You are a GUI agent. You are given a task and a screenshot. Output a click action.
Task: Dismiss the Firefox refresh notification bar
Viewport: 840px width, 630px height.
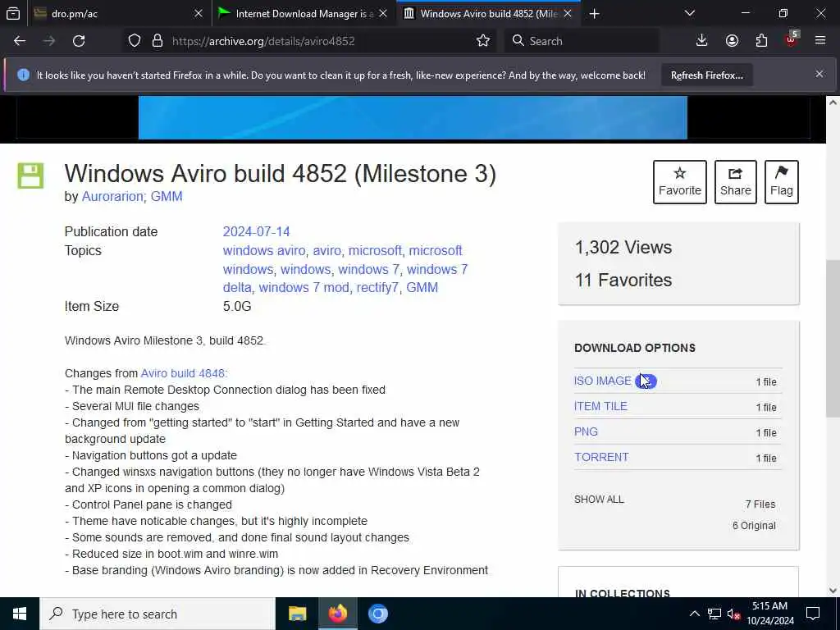pyautogui.click(x=819, y=74)
